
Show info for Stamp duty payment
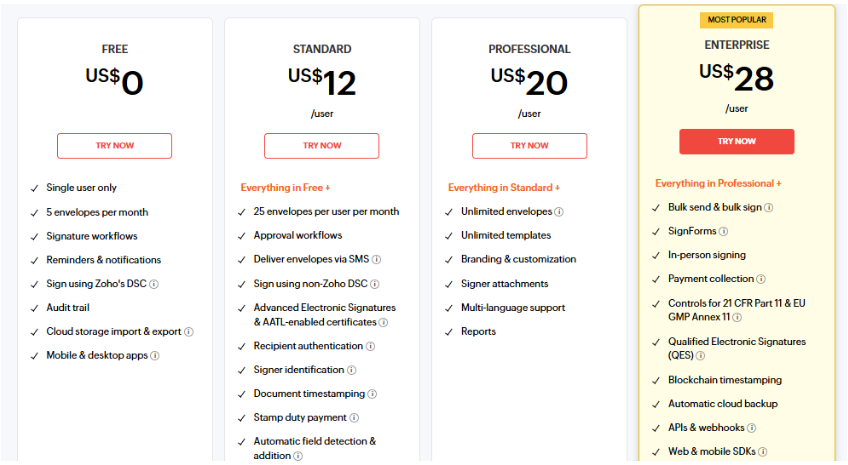pos(354,418)
